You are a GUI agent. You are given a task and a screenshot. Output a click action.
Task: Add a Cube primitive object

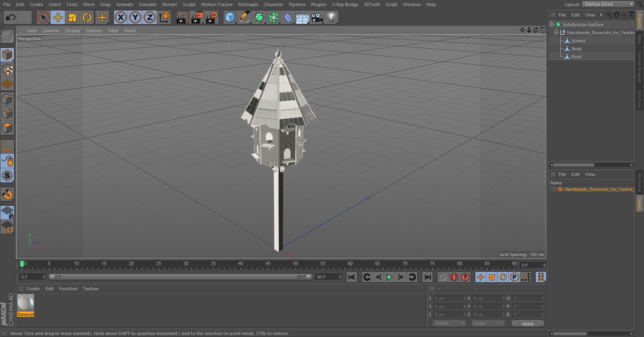coord(230,17)
